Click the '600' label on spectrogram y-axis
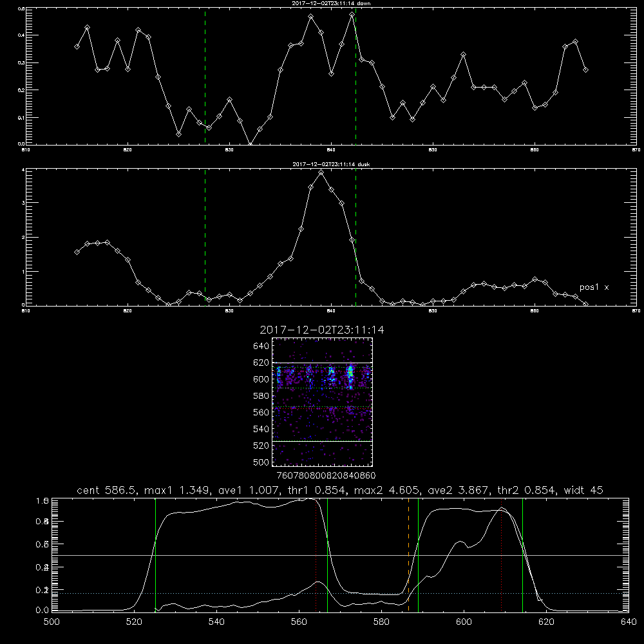 coord(261,379)
